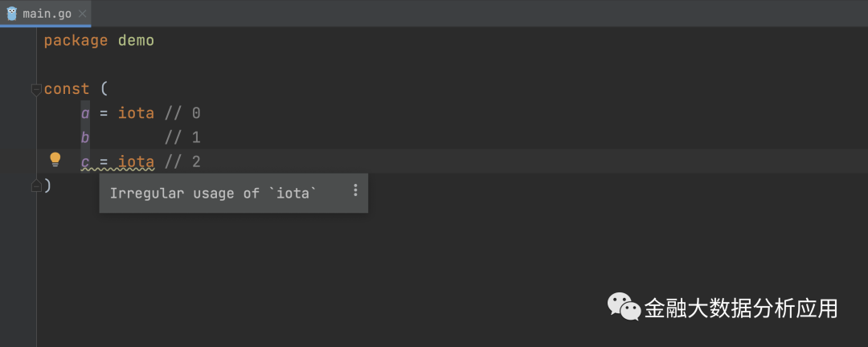The width and height of the screenshot is (868, 347).
Task: Click the underlined constant c
Action: (x=85, y=161)
